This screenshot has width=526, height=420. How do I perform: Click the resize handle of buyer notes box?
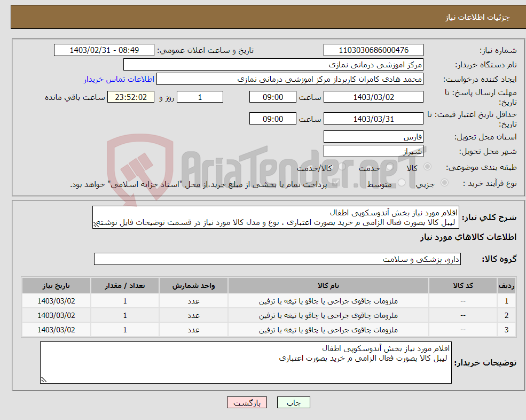point(44,380)
